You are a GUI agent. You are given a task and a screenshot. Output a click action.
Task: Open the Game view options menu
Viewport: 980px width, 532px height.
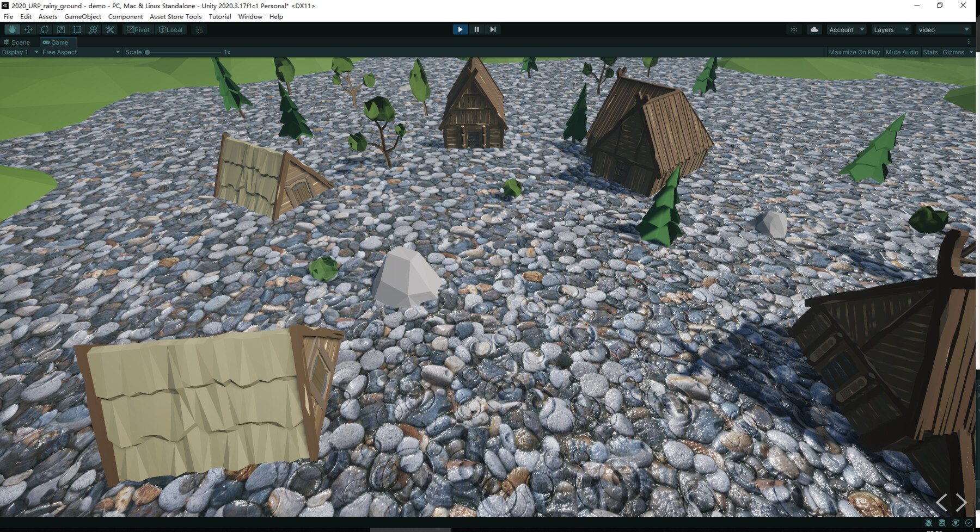(x=969, y=41)
